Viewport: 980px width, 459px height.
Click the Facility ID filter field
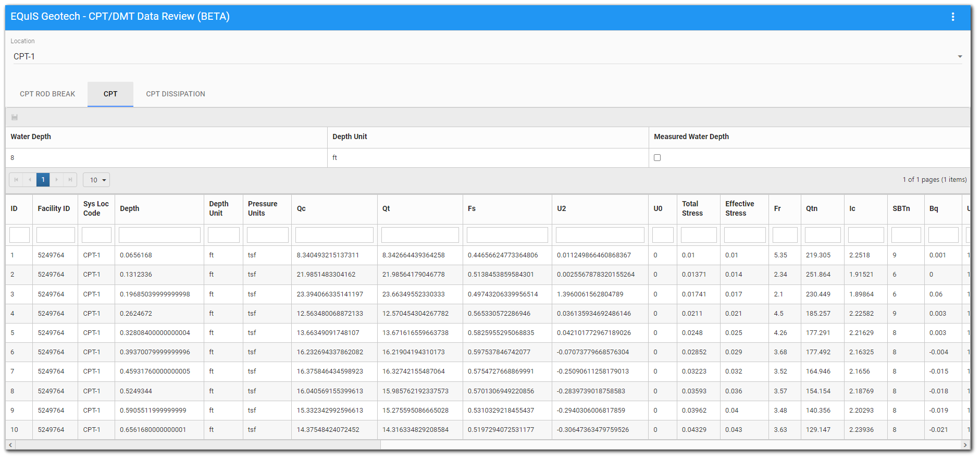55,235
